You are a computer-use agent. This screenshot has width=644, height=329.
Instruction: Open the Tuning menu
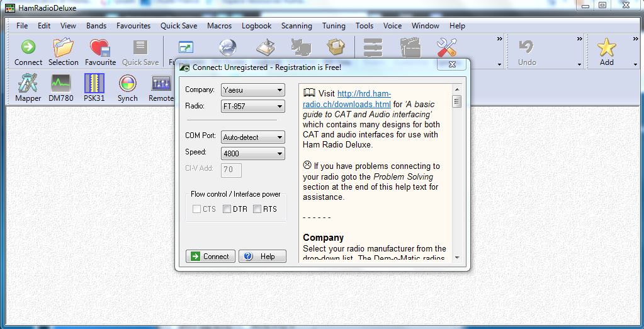click(334, 25)
